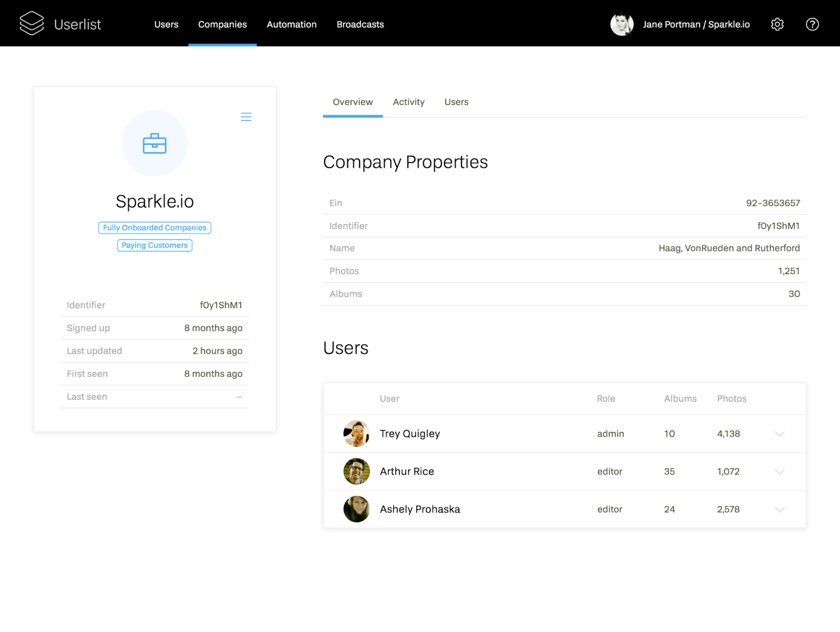Expand Trey Quigley user row details
The height and width of the screenshot is (632, 840).
pos(779,434)
